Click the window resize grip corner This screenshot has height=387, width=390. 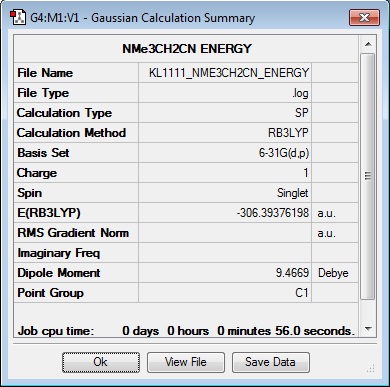click(371, 368)
